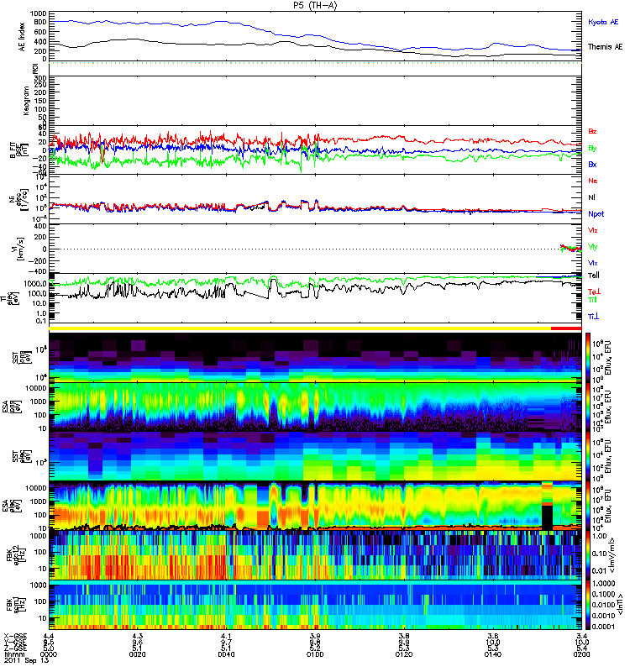Image resolution: width=630 pixels, height=672 pixels.
Task: Click the 3.4 X-GSE position value
Action: 581,636
